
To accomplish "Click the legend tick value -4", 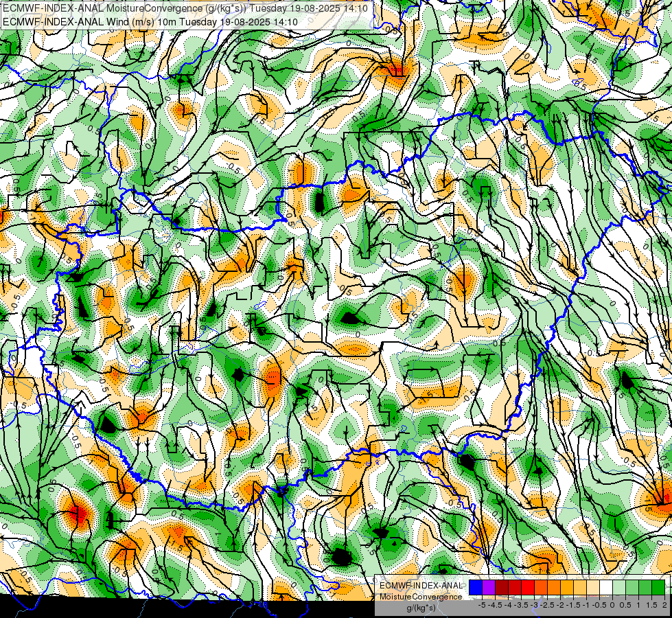I will (x=508, y=605).
